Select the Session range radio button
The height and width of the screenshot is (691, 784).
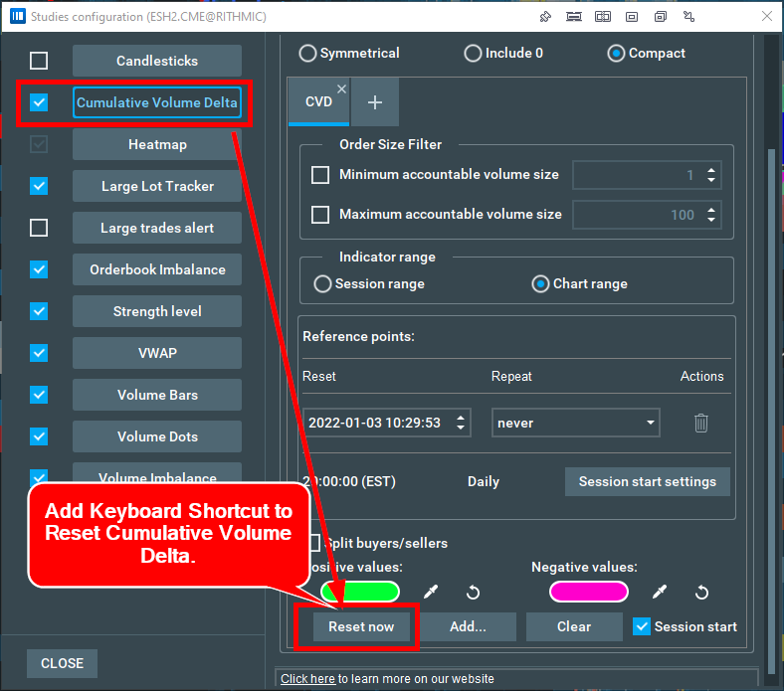(322, 283)
